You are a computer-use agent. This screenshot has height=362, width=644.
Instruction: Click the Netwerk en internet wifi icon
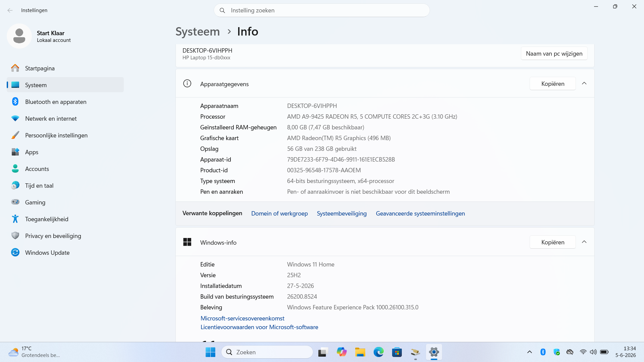(15, 118)
